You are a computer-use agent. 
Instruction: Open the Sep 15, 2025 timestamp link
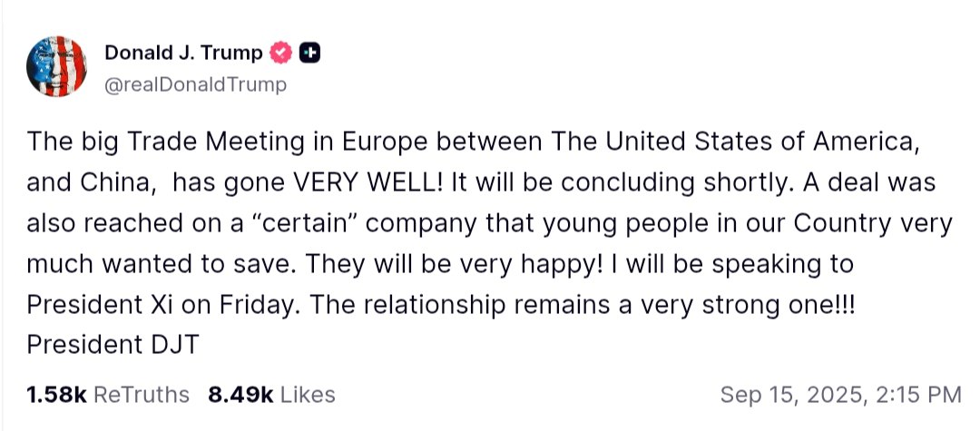(x=840, y=395)
